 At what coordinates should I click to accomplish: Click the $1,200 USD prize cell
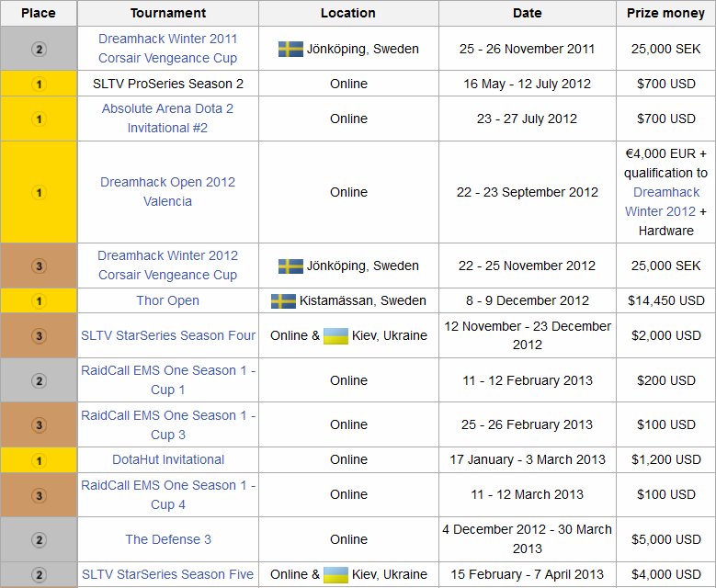click(x=666, y=459)
